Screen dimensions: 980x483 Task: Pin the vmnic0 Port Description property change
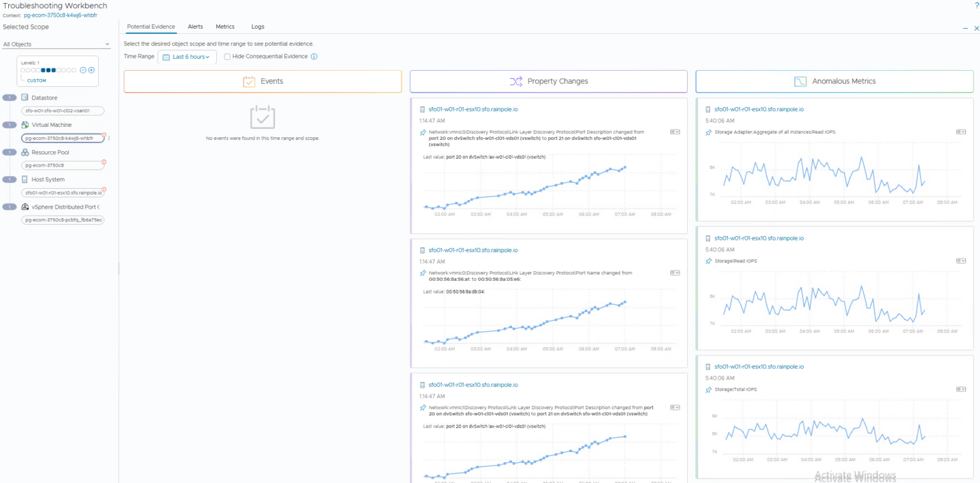pyautogui.click(x=422, y=132)
